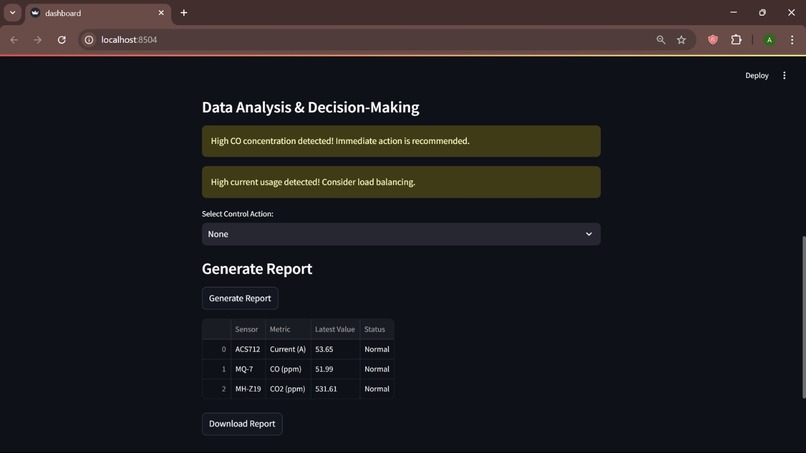This screenshot has height=453, width=806.
Task: Select the MQ-7 sensor cell
Action: coord(248,369)
